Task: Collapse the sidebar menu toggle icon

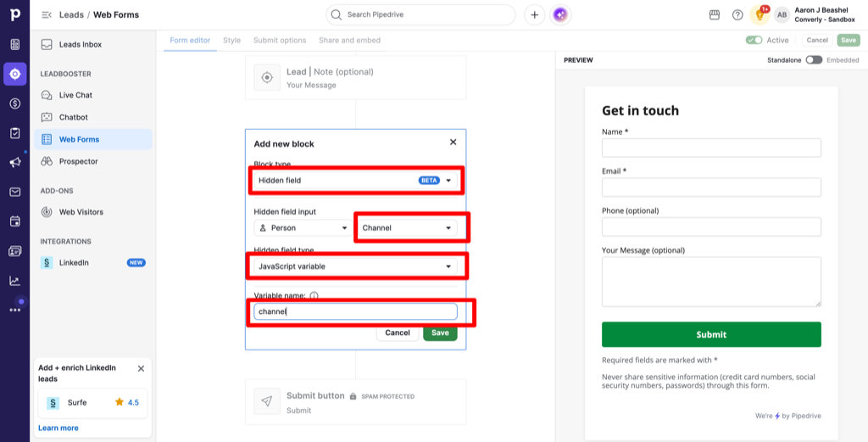Action: 47,15
